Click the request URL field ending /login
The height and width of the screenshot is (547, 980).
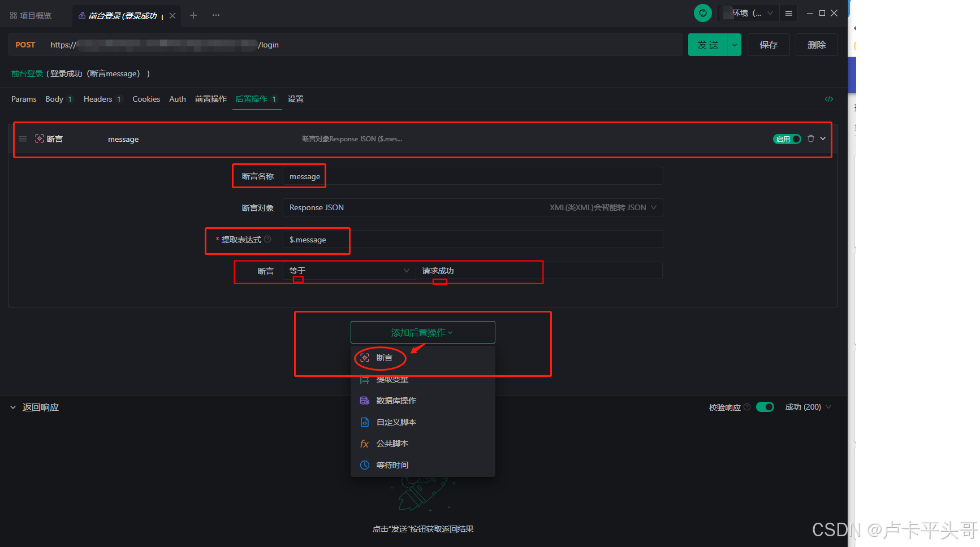point(362,45)
